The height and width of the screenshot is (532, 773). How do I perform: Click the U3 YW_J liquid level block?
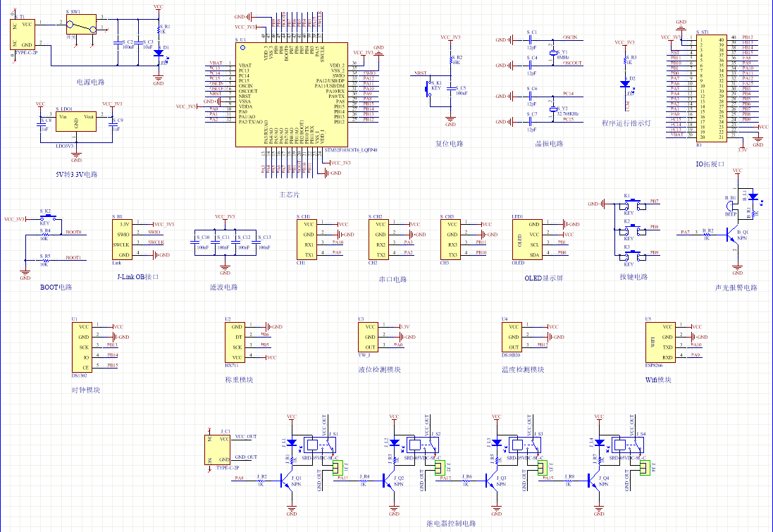[x=369, y=337]
